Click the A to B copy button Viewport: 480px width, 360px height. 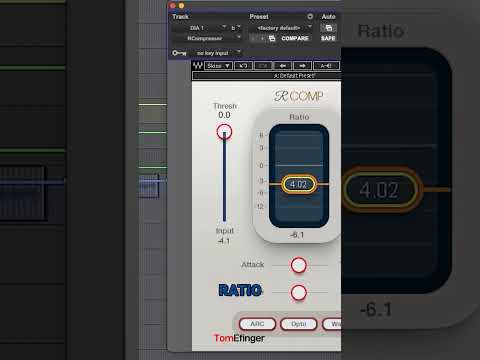326,66
